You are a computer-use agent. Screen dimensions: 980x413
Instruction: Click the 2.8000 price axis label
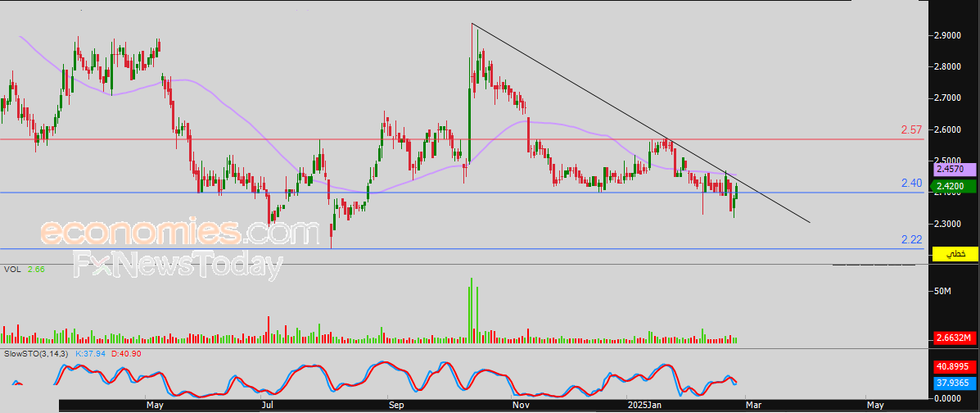pos(949,67)
